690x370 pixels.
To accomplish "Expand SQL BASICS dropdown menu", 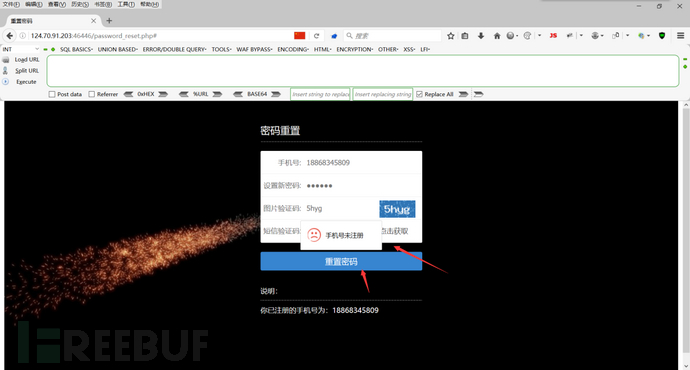I will (76, 49).
